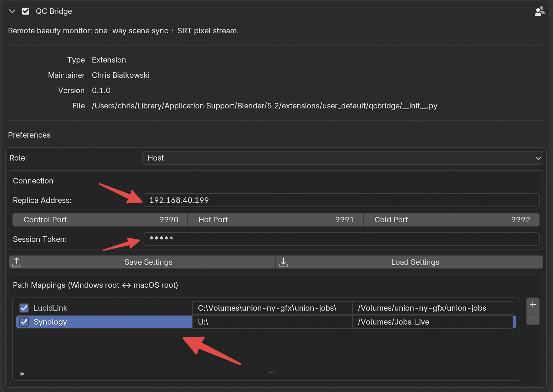Viewport: 553px width, 392px height.
Task: Click the list resize grip handle
Action: pos(273,374)
